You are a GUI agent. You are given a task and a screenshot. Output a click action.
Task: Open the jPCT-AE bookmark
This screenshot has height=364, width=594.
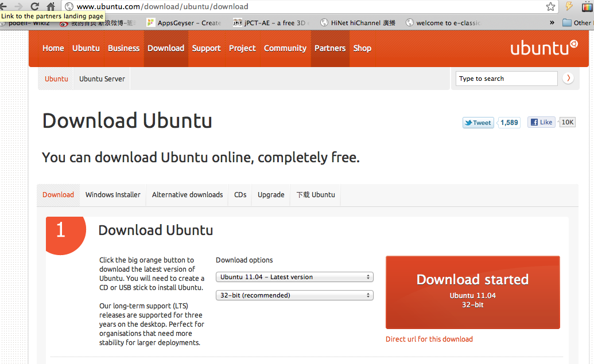(x=271, y=23)
